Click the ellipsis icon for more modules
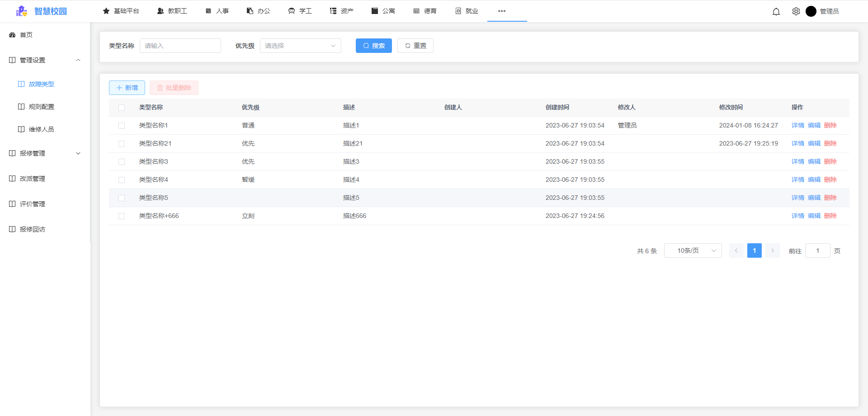Screen dimensions: 868x416 pyautogui.click(x=501, y=11)
